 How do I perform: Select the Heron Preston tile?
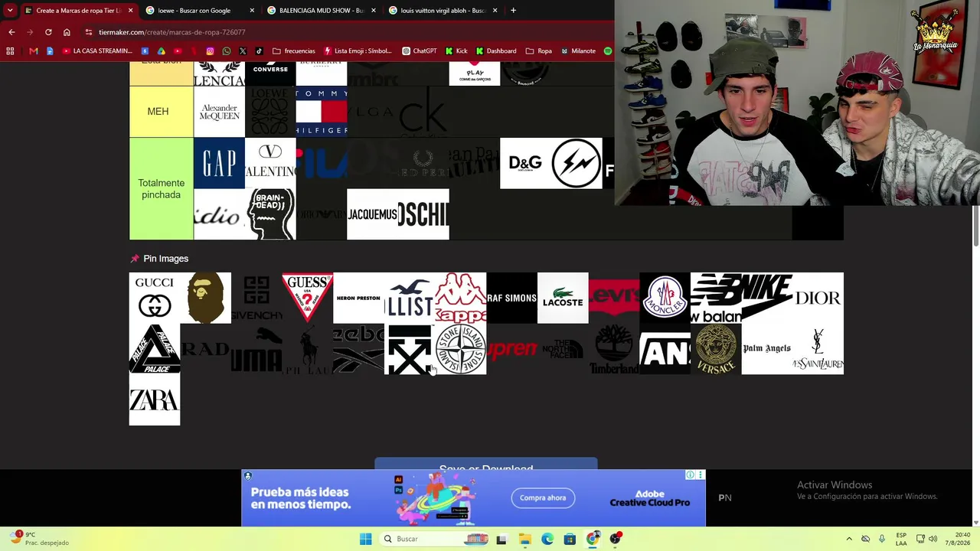pos(358,298)
